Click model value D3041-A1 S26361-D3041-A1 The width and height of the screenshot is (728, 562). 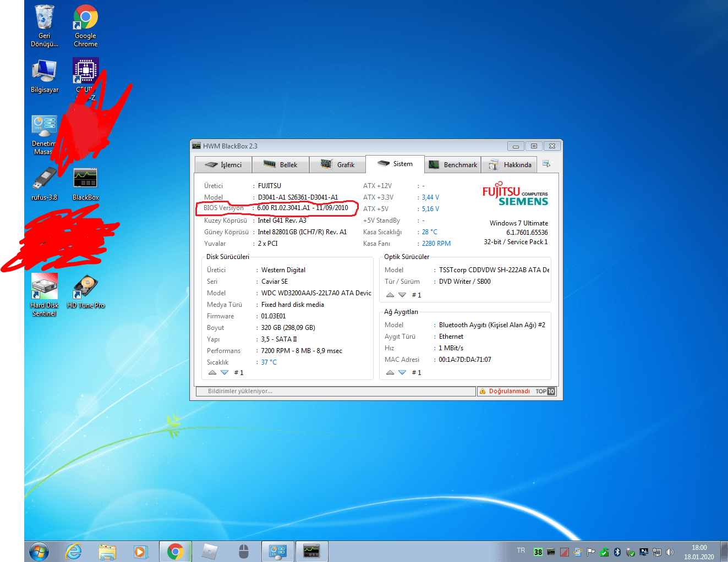[x=298, y=197]
